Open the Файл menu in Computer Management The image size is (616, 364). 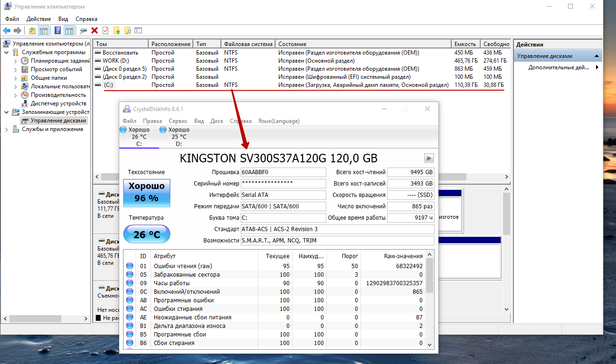pos(12,19)
